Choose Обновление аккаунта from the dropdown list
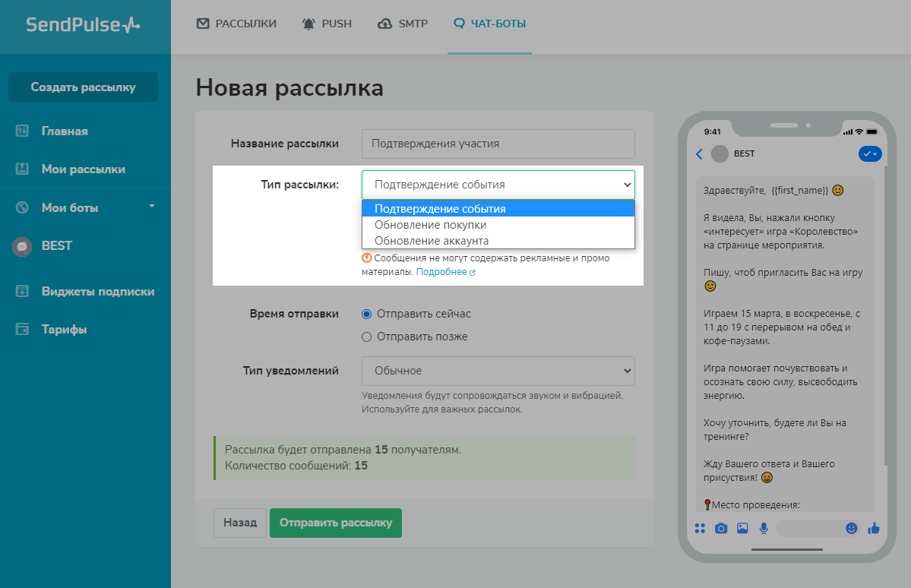 point(432,241)
